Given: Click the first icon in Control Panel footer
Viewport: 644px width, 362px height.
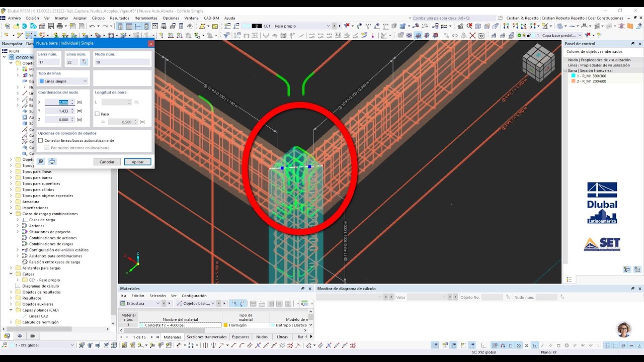Looking at the screenshot, I should click(627, 269).
